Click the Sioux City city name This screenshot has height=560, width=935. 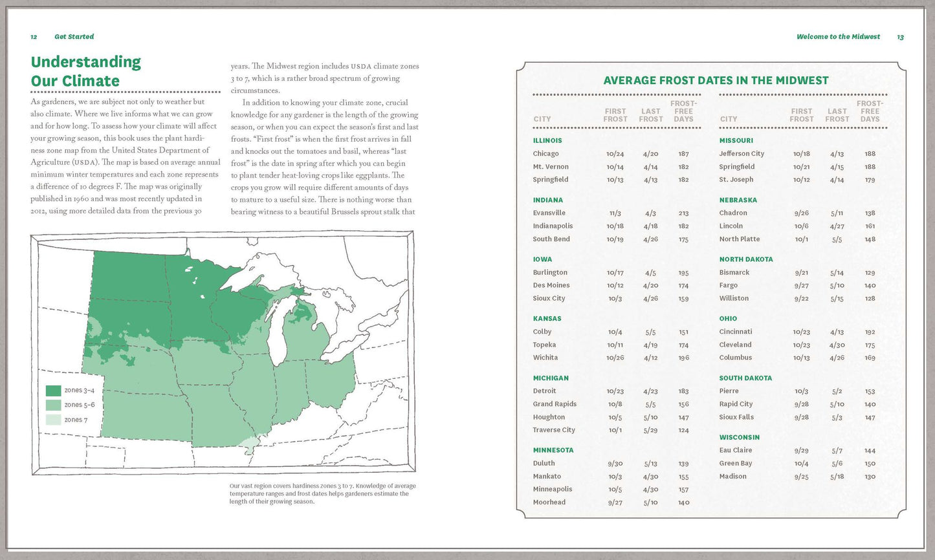point(549,299)
